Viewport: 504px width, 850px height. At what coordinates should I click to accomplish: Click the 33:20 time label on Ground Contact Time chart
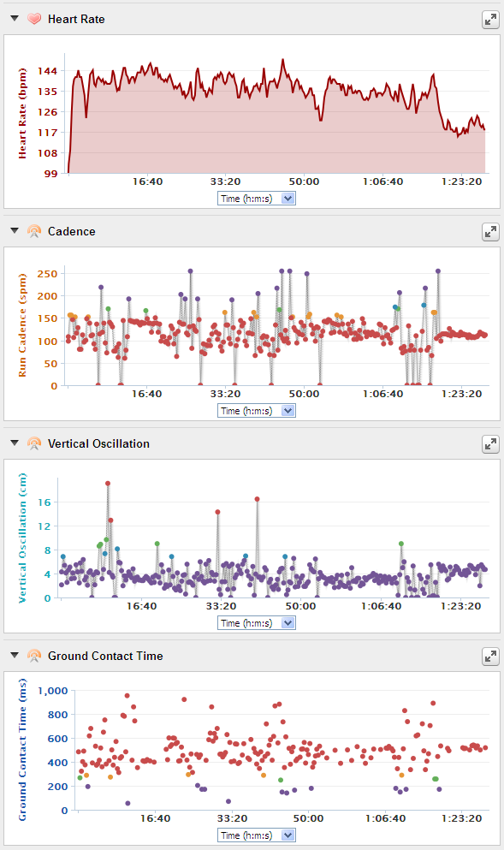[x=232, y=818]
